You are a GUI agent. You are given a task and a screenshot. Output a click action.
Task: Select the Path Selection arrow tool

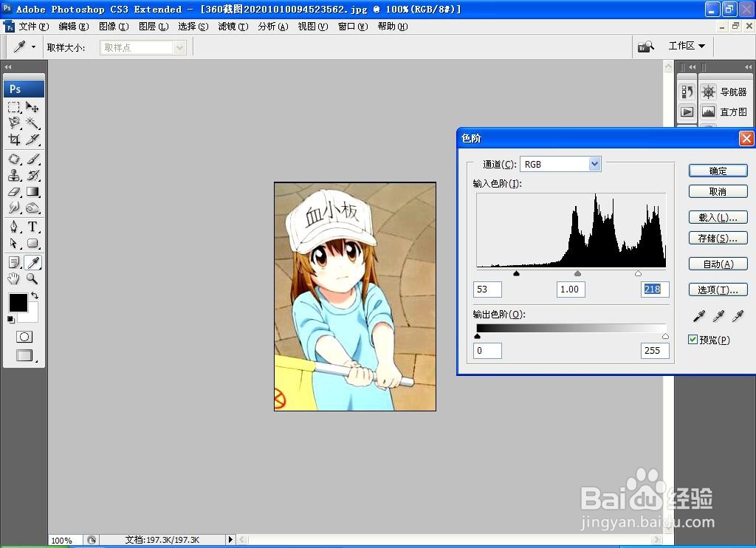click(14, 243)
